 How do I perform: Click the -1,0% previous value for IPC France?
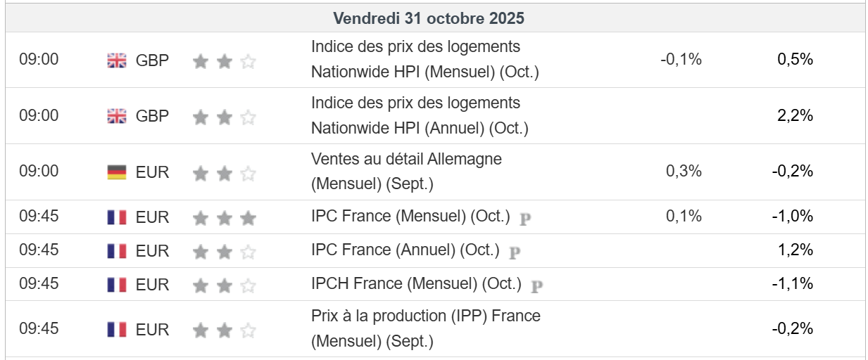coord(792,217)
